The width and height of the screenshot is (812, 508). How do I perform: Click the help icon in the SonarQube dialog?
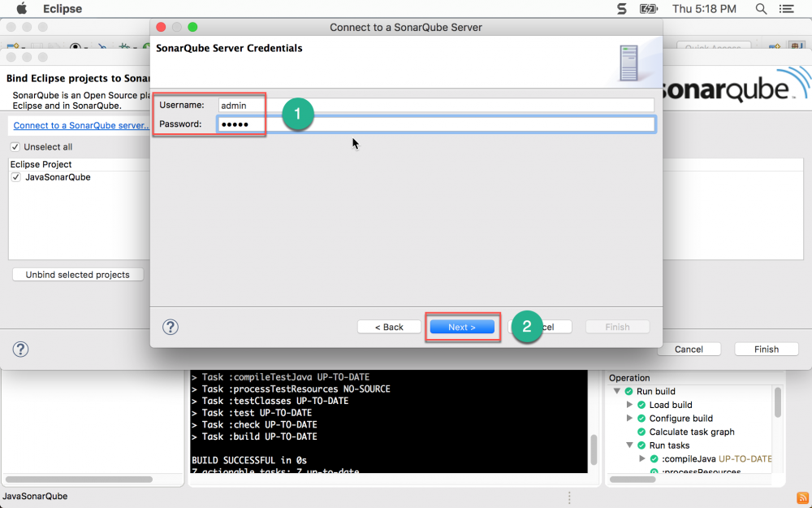pos(170,327)
